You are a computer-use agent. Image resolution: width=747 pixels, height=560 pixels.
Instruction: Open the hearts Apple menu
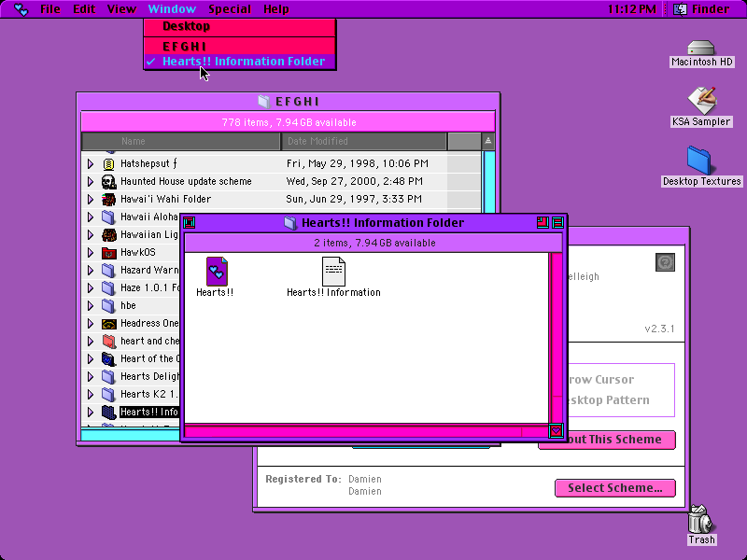pyautogui.click(x=21, y=9)
